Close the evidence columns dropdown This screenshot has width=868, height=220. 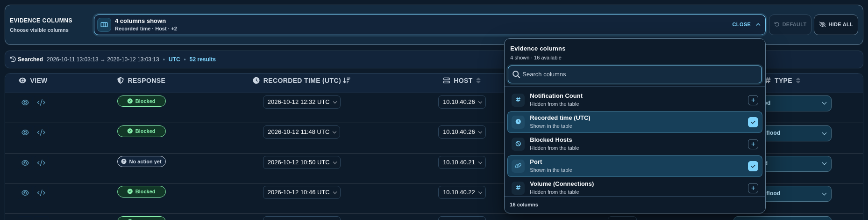tap(746, 25)
